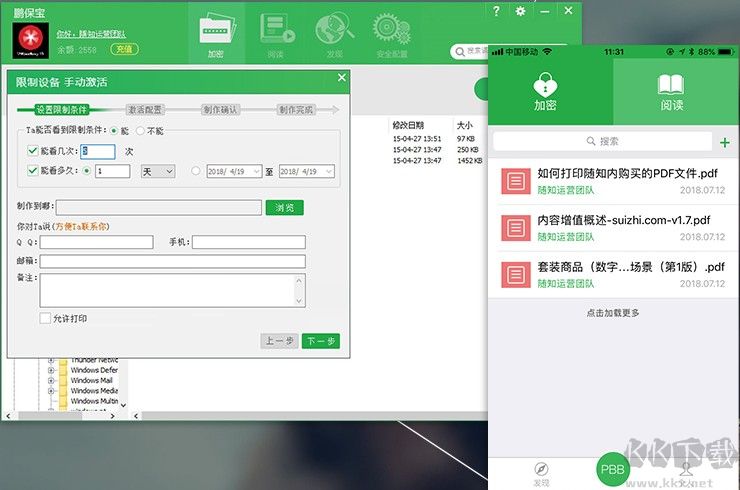
Task: Click the remarks box scroll down arrow
Action: 299,301
